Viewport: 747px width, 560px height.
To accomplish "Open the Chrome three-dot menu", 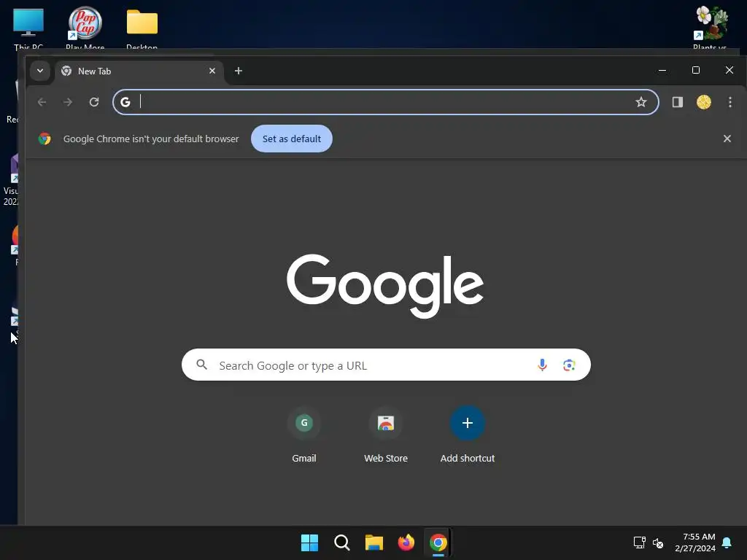I will pos(729,102).
